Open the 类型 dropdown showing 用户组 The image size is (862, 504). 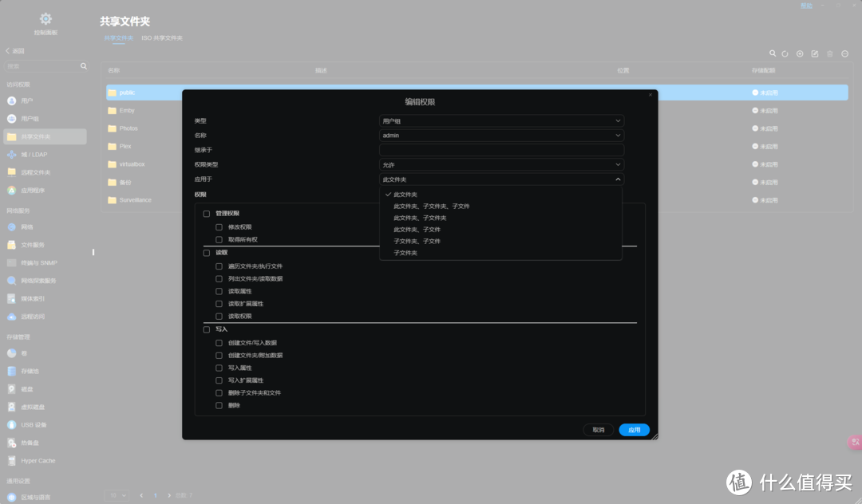click(501, 120)
